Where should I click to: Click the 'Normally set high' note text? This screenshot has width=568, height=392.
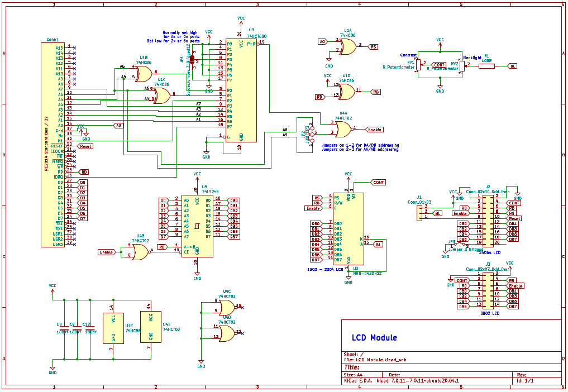click(x=180, y=32)
